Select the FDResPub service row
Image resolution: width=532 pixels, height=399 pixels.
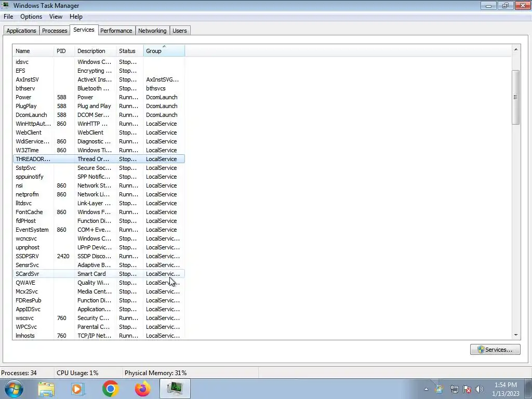click(x=99, y=300)
